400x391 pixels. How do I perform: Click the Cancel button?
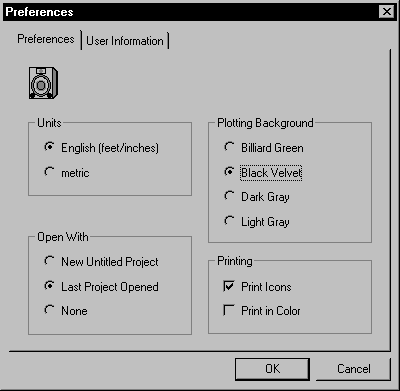(x=353, y=369)
